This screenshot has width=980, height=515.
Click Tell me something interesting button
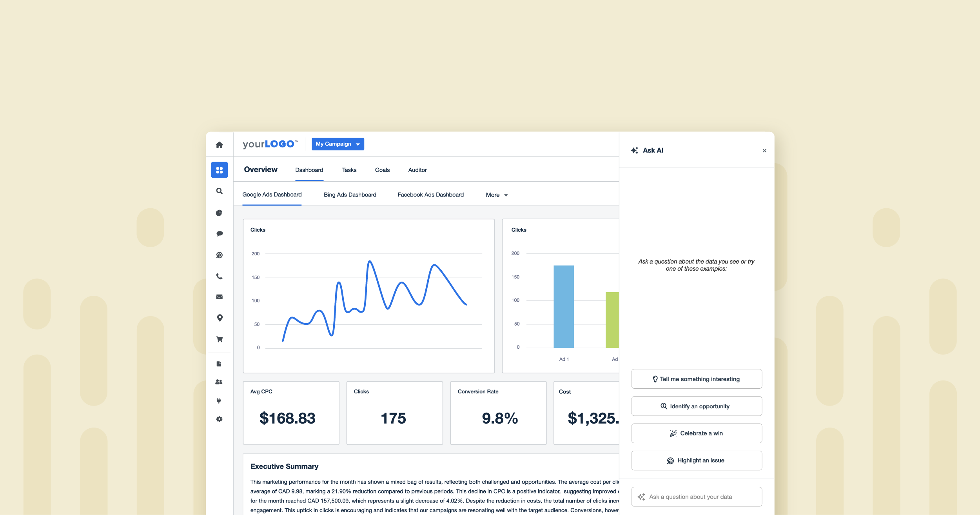pos(696,379)
